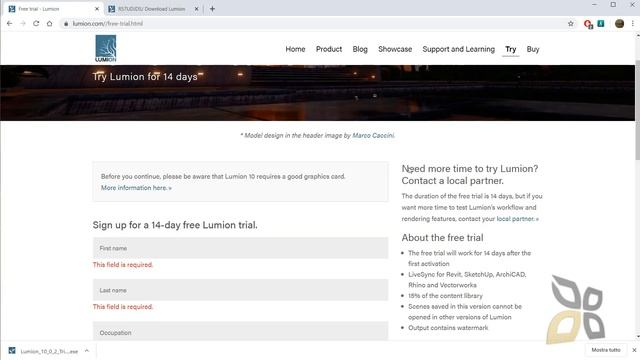Image resolution: width=640 pixels, height=360 pixels.
Task: Click the browser forward arrow
Action: pyautogui.click(x=23, y=24)
